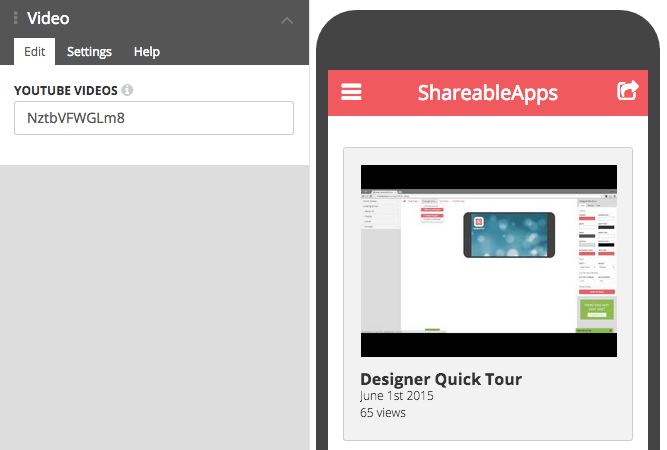Open the hamburger menu in app preview
The height and width of the screenshot is (450, 667).
(351, 92)
